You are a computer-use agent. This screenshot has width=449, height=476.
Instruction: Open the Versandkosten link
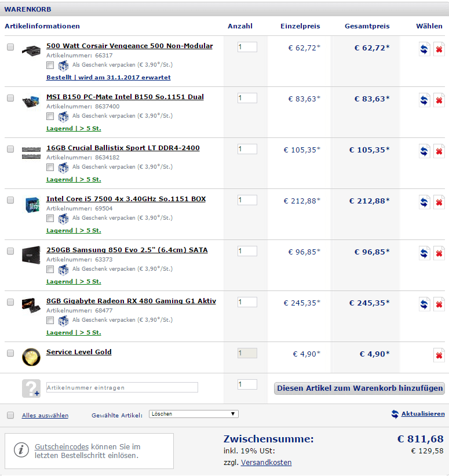point(266,462)
